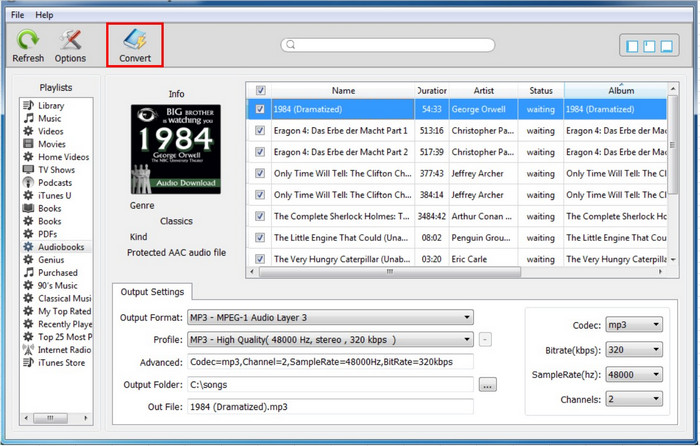Uncheck the 384:14 Only Time Will Tell checkbox
The height and width of the screenshot is (446, 700).
tap(260, 195)
